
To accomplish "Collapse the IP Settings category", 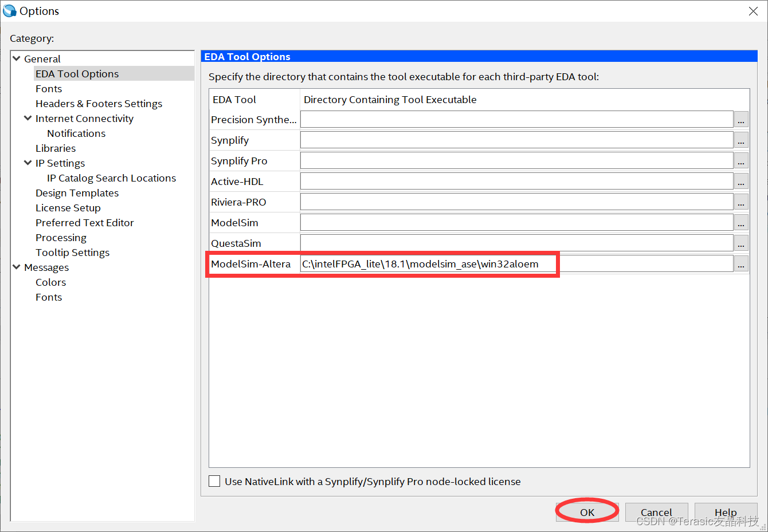I will 28,163.
